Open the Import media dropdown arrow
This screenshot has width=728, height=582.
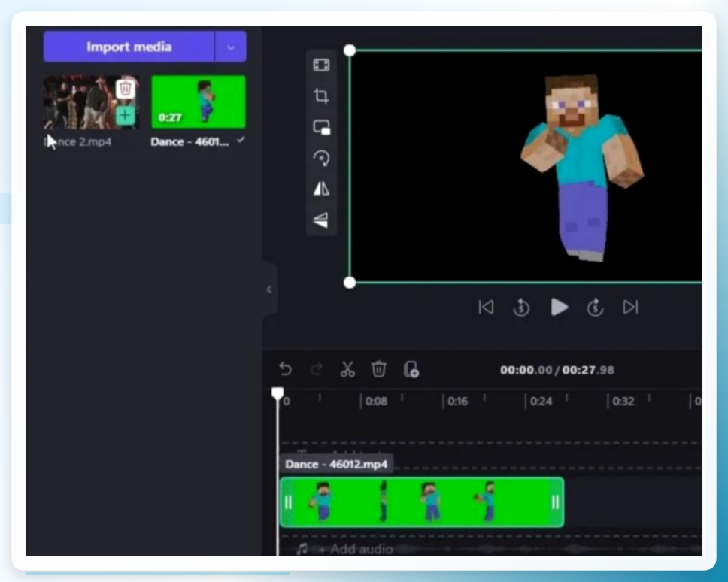pyautogui.click(x=231, y=47)
